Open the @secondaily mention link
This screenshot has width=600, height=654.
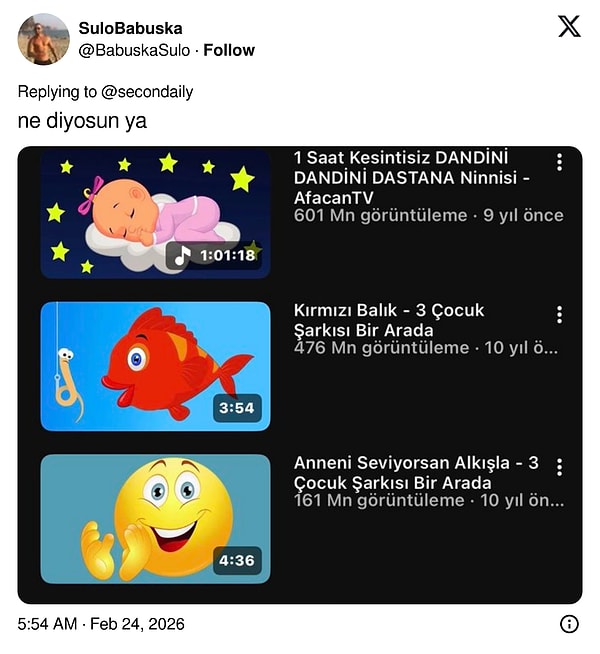point(147,92)
